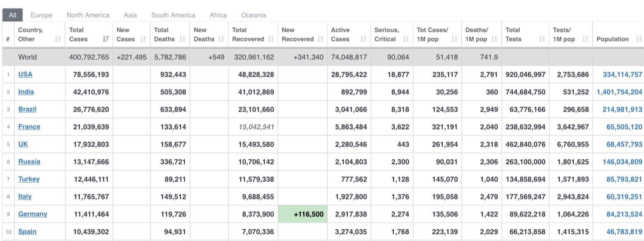This screenshot has height=241, width=644.
Task: Click India's population figure link
Action: (620, 92)
